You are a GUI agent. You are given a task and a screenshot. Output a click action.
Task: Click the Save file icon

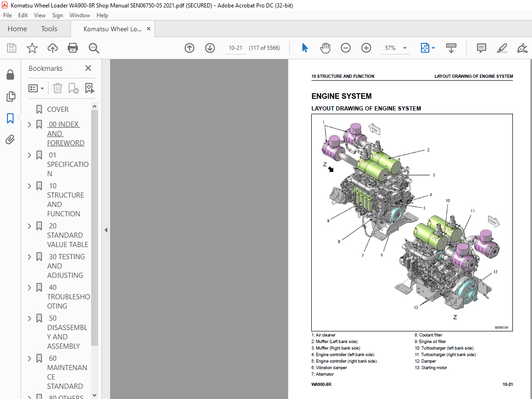click(x=12, y=48)
